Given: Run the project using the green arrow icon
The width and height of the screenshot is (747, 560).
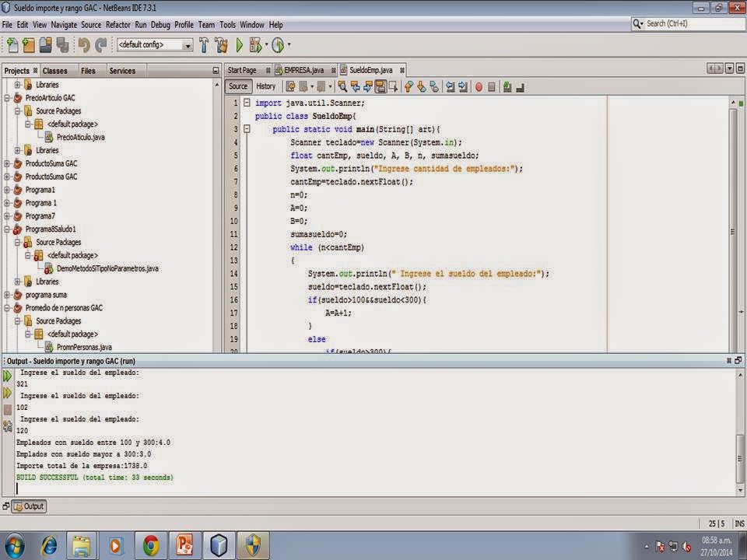Looking at the screenshot, I should (238, 44).
